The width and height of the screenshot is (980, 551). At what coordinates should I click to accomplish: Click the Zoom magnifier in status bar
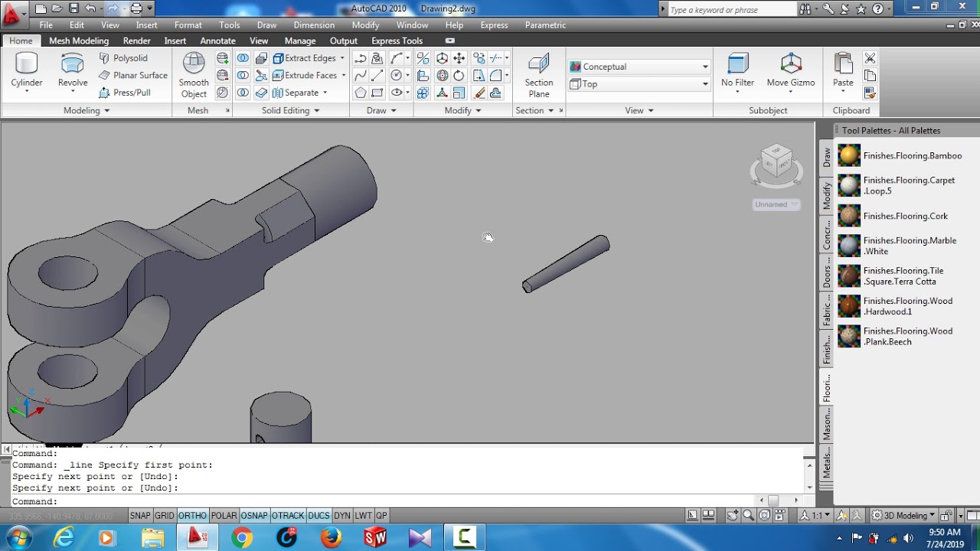[x=748, y=515]
